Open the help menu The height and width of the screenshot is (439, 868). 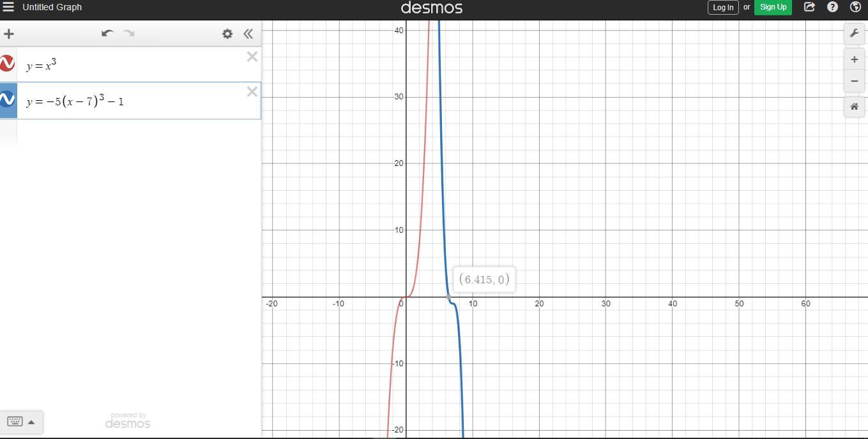[832, 7]
